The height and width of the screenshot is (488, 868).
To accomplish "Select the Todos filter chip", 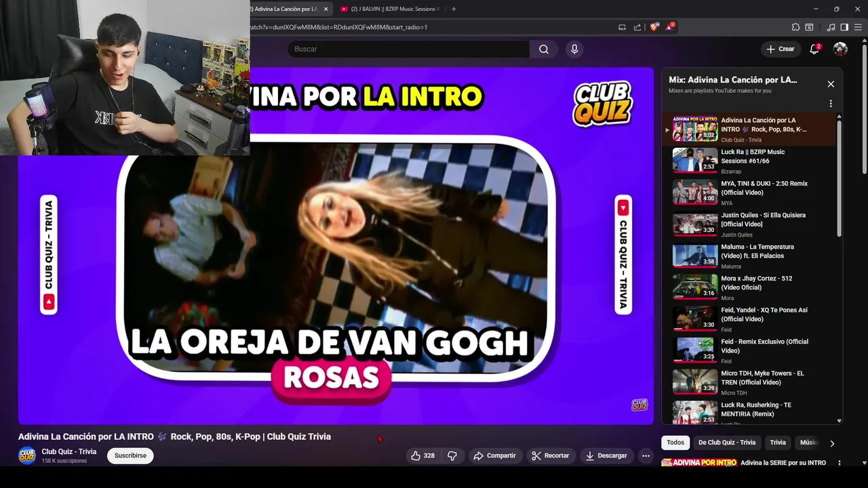I will click(675, 443).
